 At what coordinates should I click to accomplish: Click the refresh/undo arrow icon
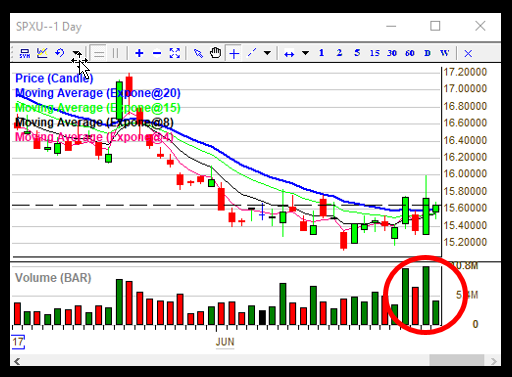click(x=60, y=53)
